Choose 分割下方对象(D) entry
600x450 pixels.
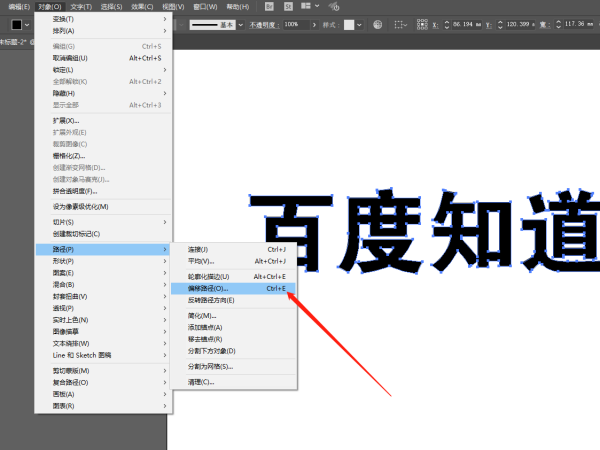point(233,351)
